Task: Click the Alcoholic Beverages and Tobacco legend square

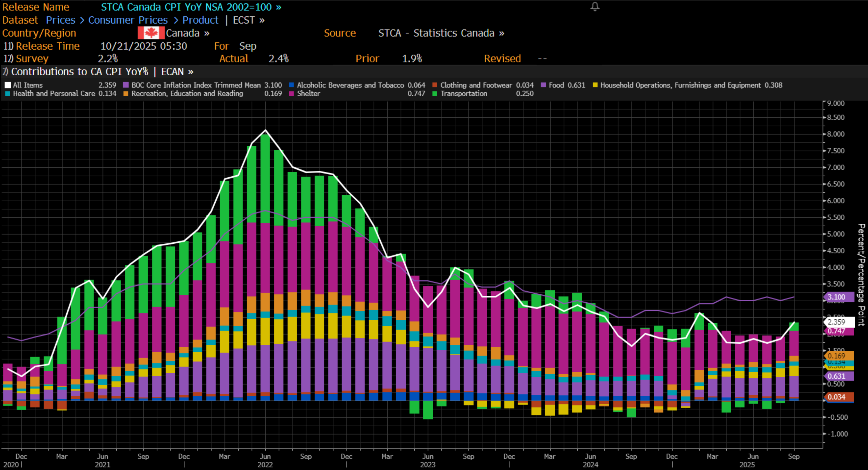Action: (291, 85)
